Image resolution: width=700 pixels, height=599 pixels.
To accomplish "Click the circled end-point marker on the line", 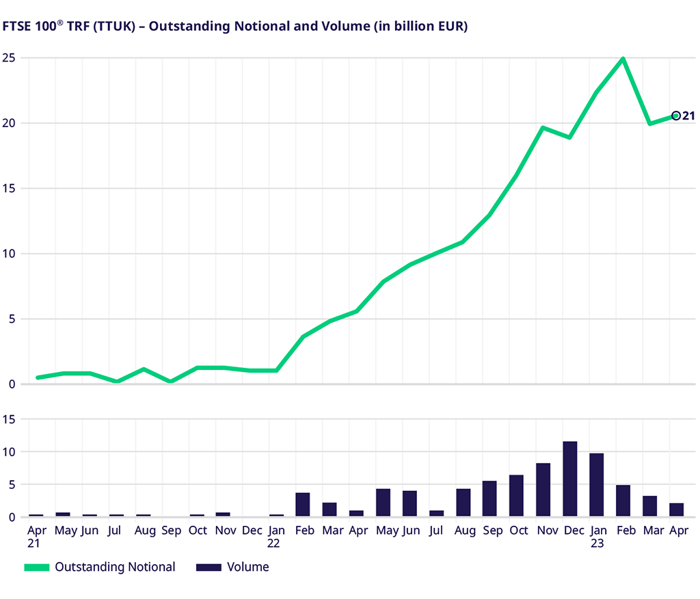I will click(x=676, y=116).
